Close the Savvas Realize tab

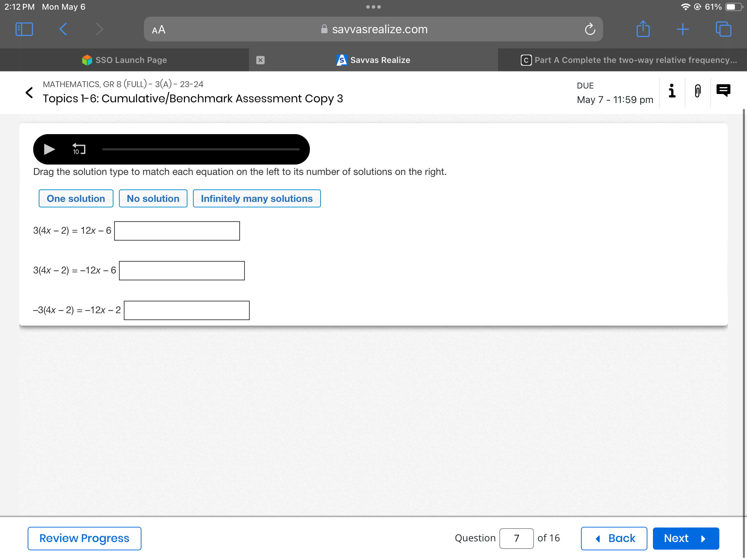[x=260, y=60]
